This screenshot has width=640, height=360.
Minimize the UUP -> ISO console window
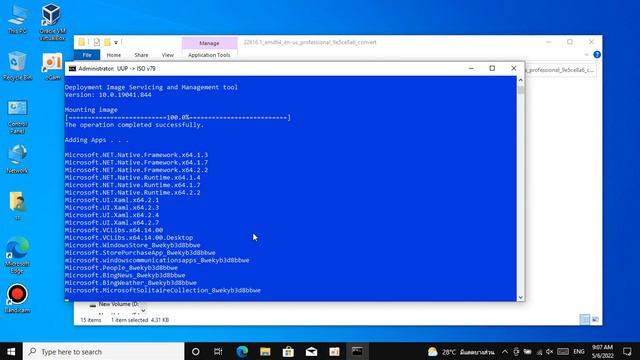coord(471,69)
